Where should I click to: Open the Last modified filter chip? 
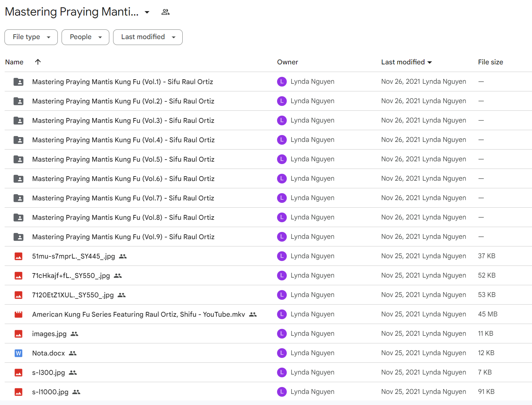tap(148, 37)
